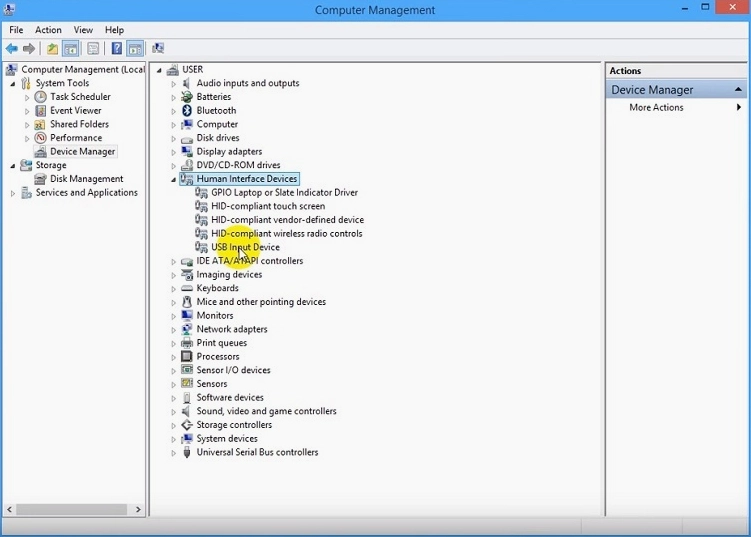Select HID-compliant touch screen device
This screenshot has width=751, height=537.
click(x=267, y=206)
